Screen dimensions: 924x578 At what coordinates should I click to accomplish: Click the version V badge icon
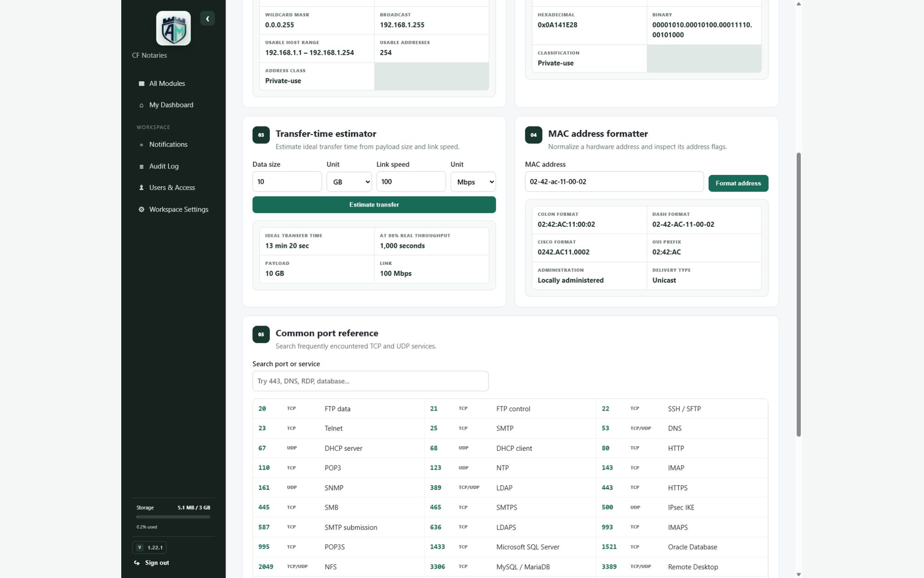pyautogui.click(x=139, y=548)
